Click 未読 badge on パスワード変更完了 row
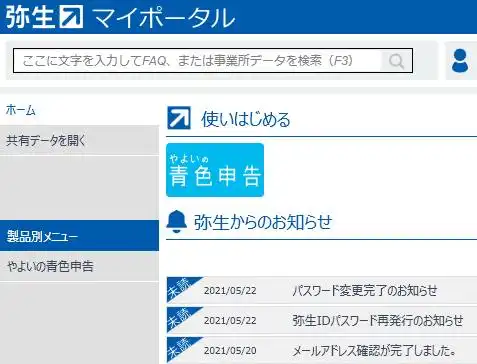Screen dimensions: 477x364 [180, 288]
